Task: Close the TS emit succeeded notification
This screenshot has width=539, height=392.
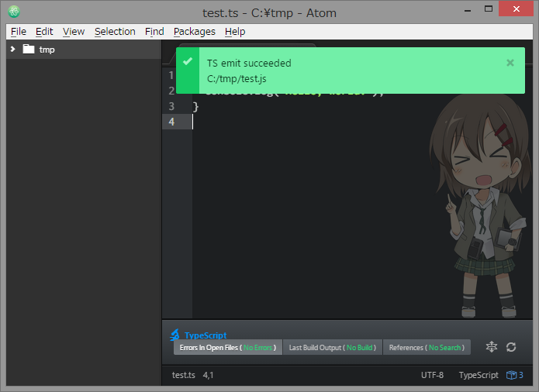Action: (x=510, y=63)
